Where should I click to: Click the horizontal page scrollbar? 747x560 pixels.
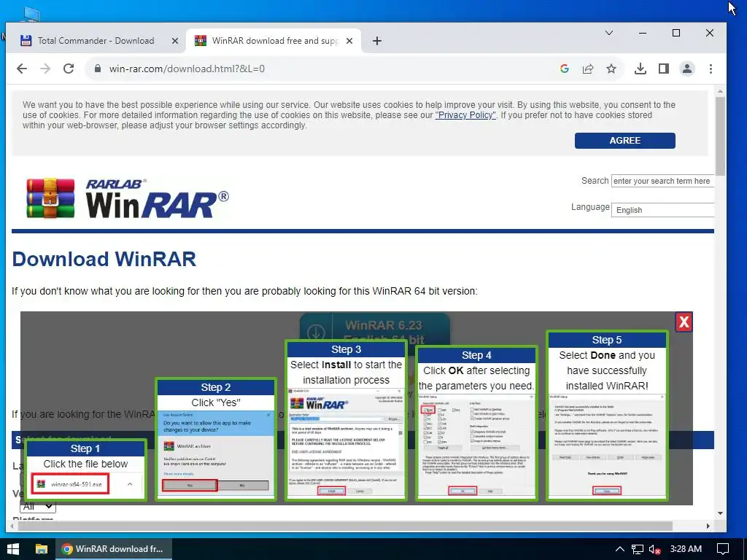tap(345, 526)
